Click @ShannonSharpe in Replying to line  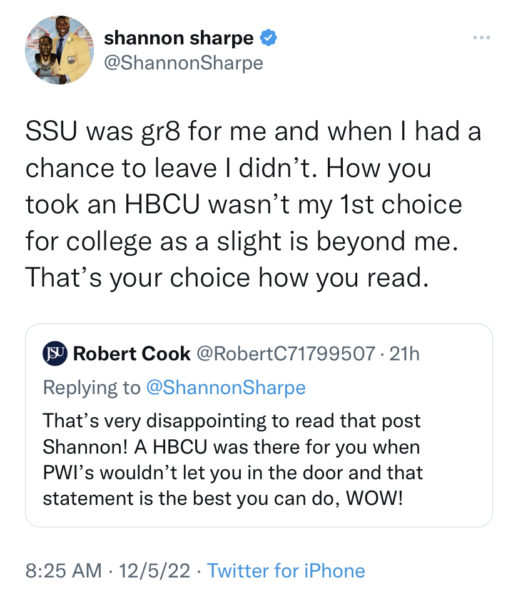pos(226,388)
